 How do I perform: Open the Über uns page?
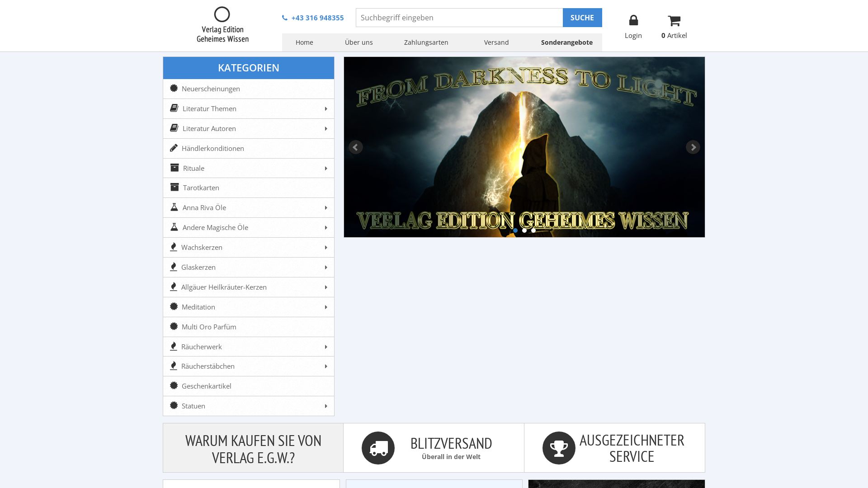(x=359, y=42)
